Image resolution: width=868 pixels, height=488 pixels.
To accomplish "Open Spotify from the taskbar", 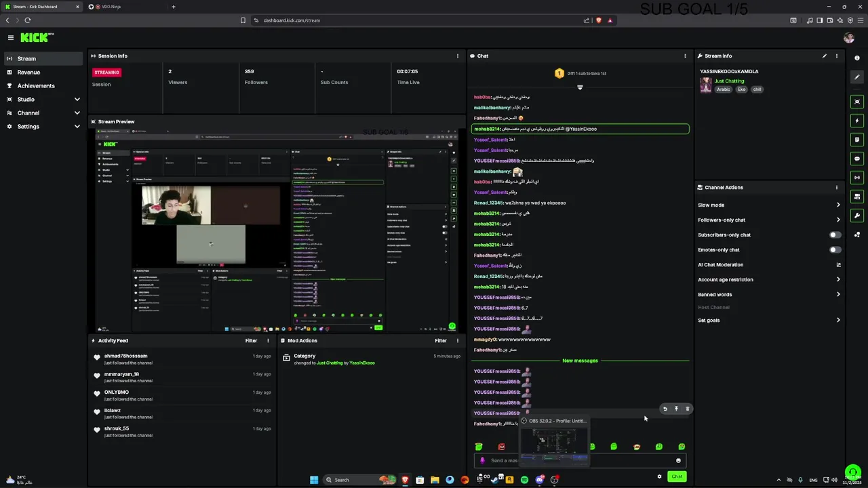I will [x=524, y=480].
